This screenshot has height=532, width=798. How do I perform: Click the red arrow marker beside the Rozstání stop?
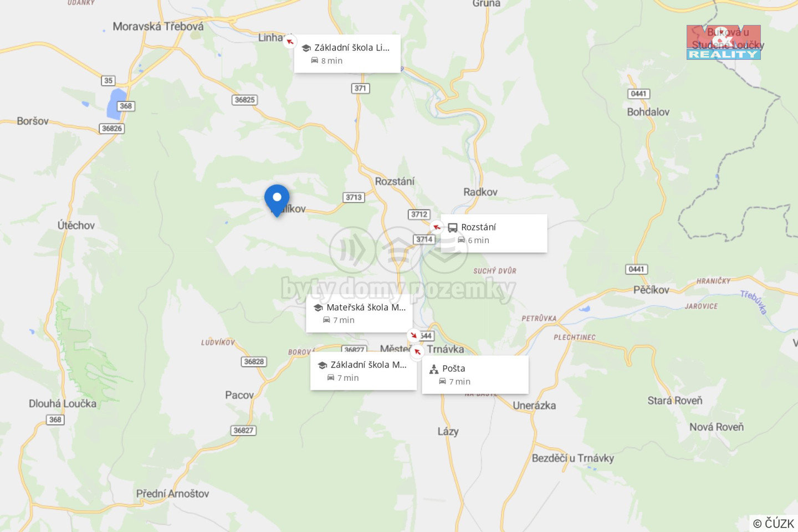pos(437,227)
